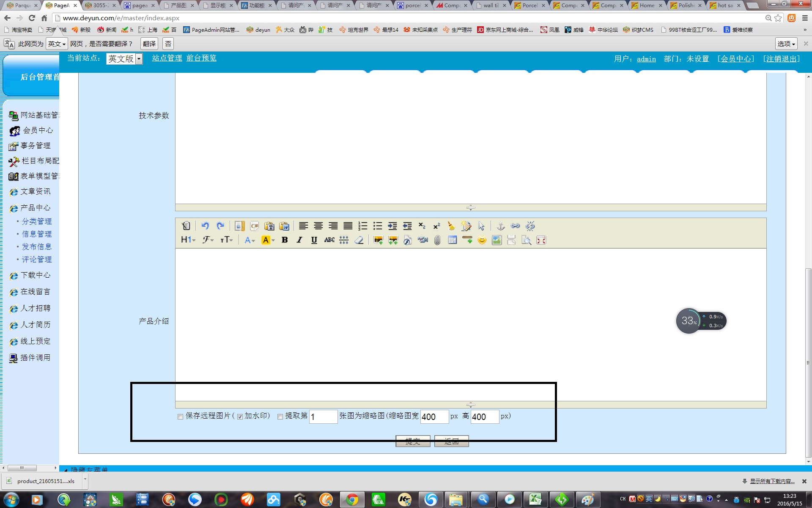Open the text background color dropdown
The width and height of the screenshot is (812, 508).
273,240
